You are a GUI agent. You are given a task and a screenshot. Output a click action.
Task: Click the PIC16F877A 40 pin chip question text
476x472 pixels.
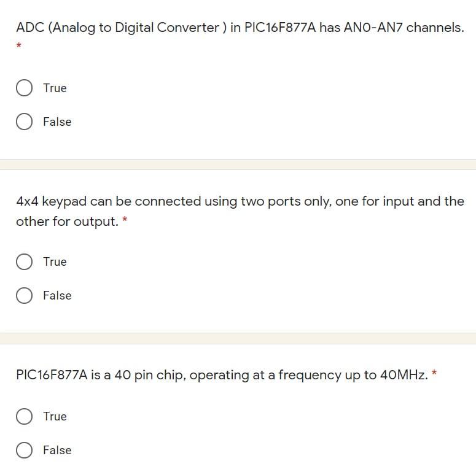point(221,375)
